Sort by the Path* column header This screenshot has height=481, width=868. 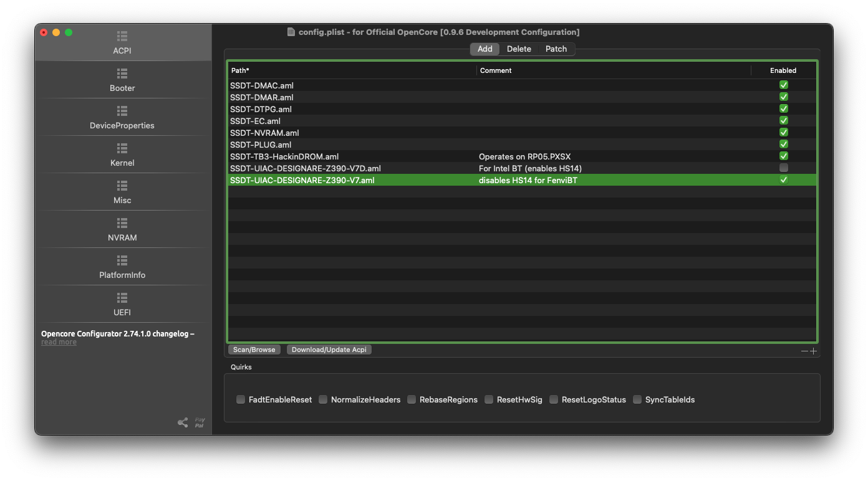[x=352, y=70]
